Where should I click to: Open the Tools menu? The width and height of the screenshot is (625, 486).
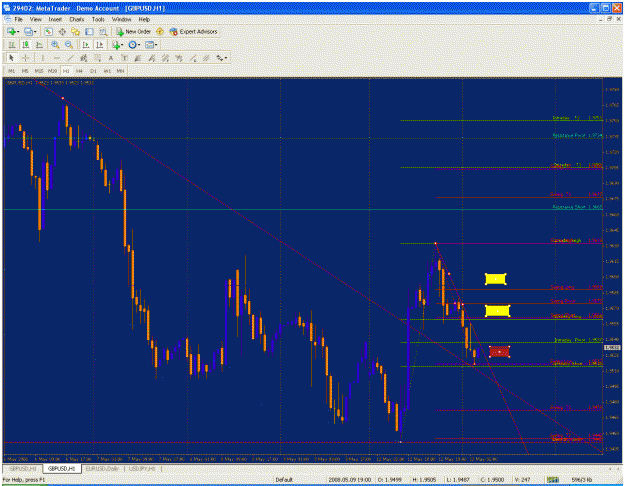pyautogui.click(x=98, y=19)
